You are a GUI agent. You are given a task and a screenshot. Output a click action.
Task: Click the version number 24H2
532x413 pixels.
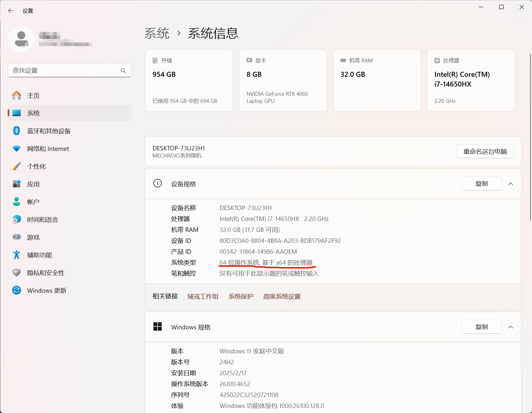coord(227,362)
